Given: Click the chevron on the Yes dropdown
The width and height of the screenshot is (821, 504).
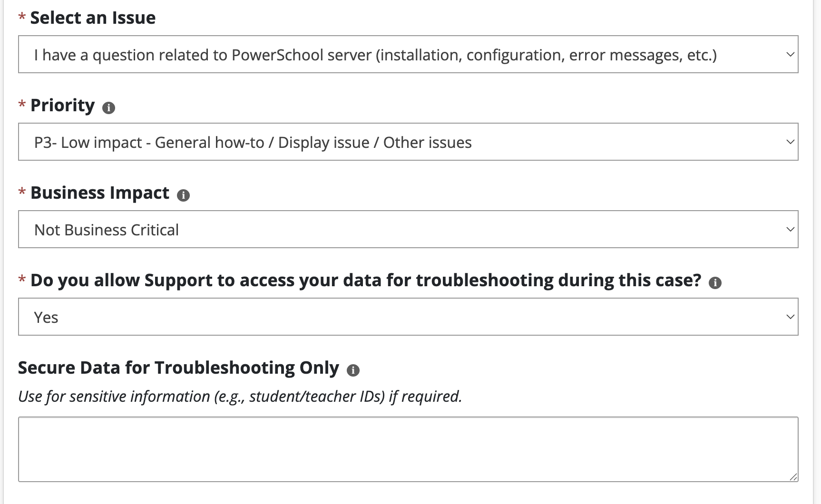Looking at the screenshot, I should (x=790, y=316).
